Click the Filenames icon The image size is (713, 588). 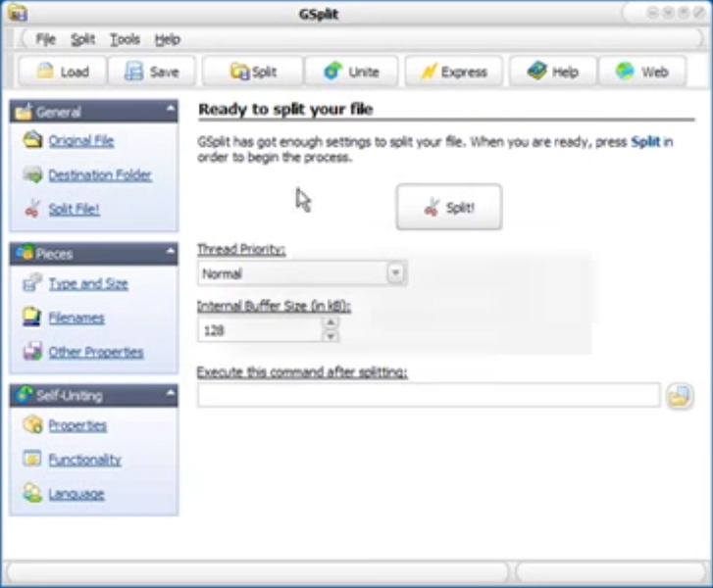point(32,317)
